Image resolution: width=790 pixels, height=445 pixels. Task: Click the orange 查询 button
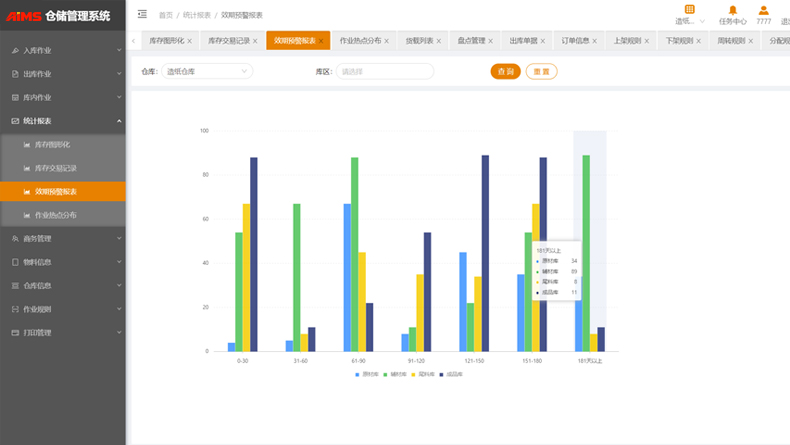[505, 71]
